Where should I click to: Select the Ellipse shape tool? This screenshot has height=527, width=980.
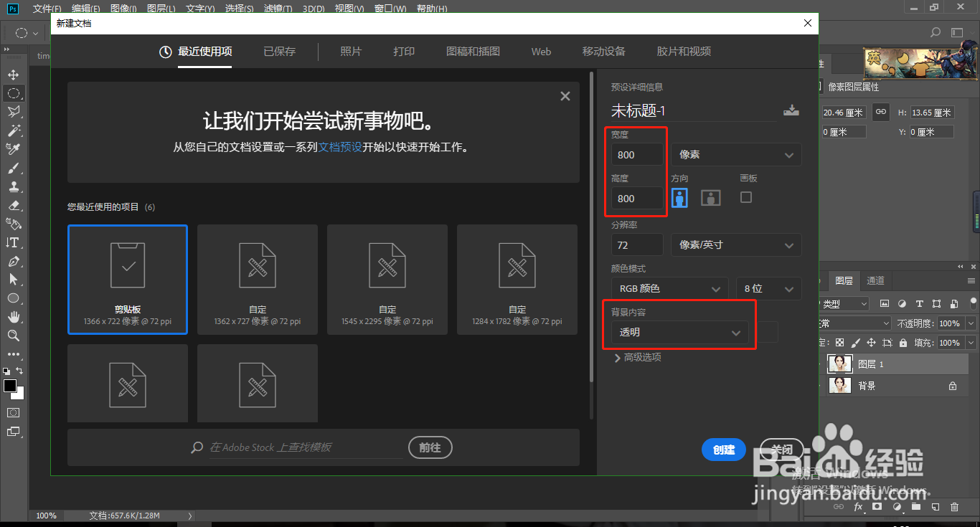[13, 298]
